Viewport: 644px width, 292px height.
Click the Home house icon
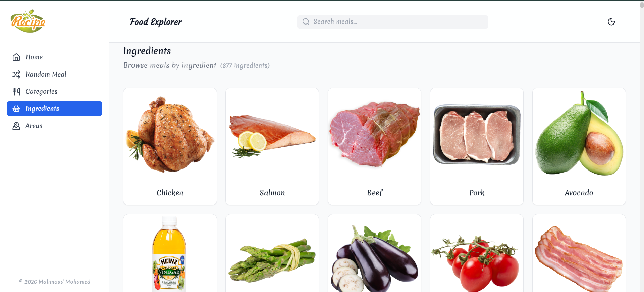[16, 57]
